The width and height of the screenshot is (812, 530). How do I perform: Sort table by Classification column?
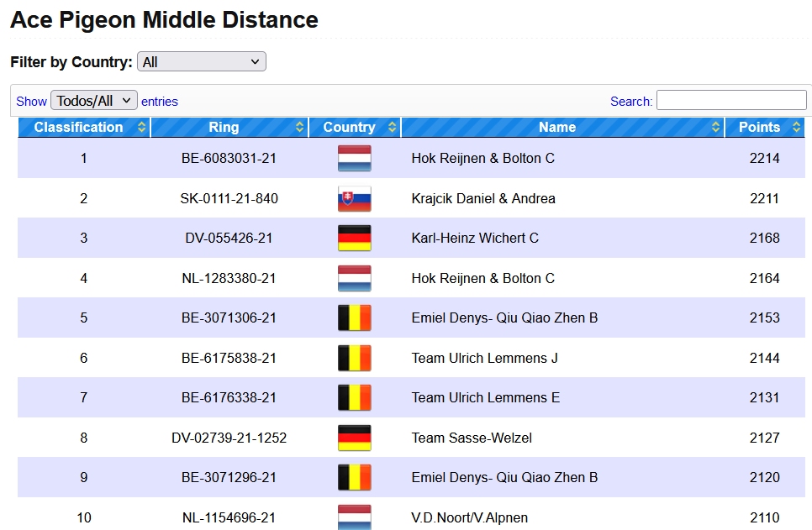click(x=79, y=128)
